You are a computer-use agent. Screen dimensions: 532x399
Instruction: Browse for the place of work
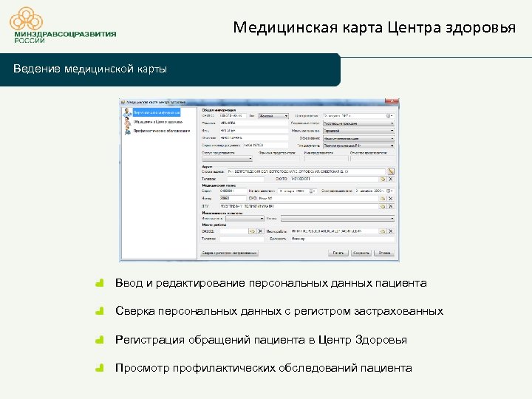[383, 231]
